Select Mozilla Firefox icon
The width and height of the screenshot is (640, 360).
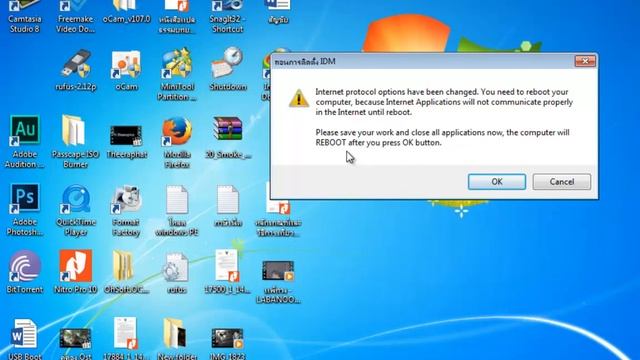[177, 142]
